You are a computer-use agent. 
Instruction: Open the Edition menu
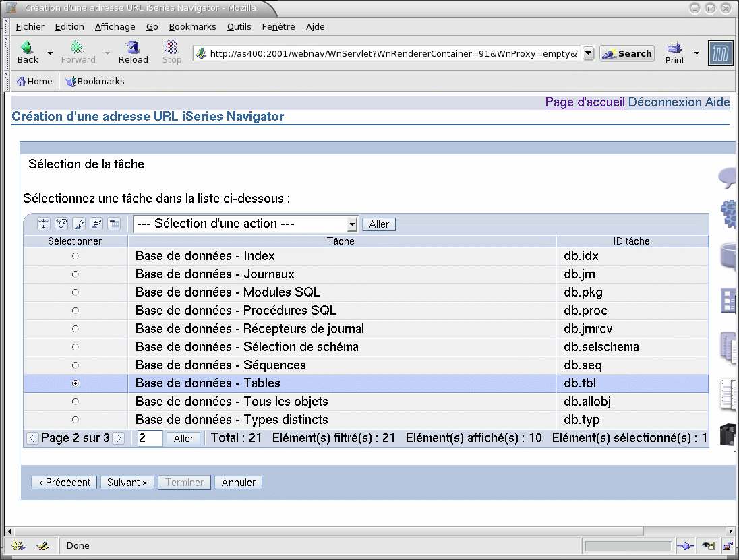[x=69, y=27]
